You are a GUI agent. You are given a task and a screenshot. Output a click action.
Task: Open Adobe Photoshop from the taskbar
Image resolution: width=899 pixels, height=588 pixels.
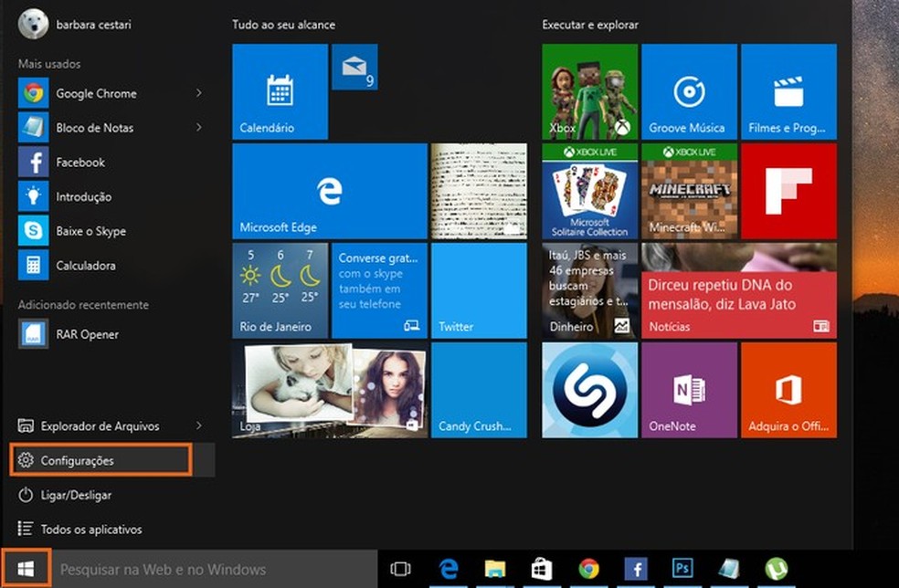coord(682,568)
